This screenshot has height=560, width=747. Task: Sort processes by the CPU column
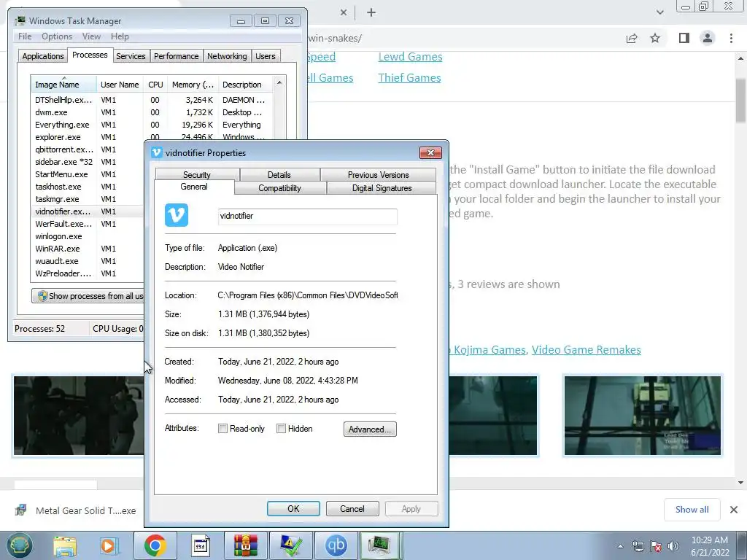155,85
